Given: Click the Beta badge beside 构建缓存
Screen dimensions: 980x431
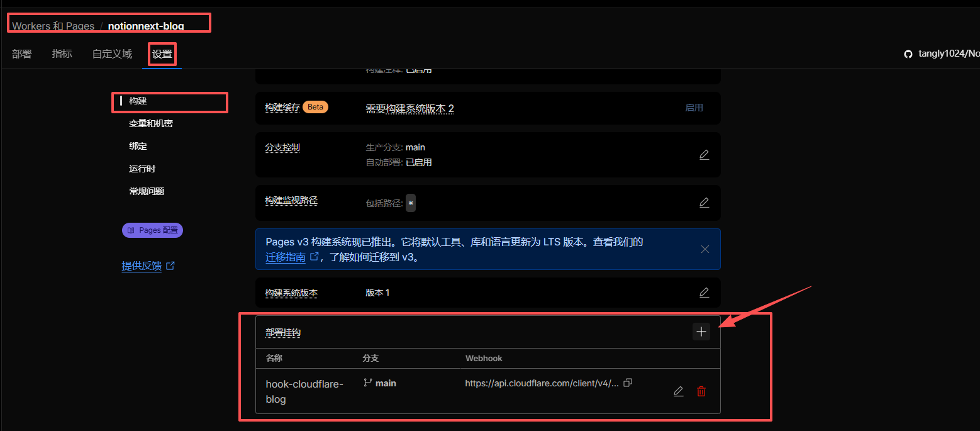Looking at the screenshot, I should [316, 107].
